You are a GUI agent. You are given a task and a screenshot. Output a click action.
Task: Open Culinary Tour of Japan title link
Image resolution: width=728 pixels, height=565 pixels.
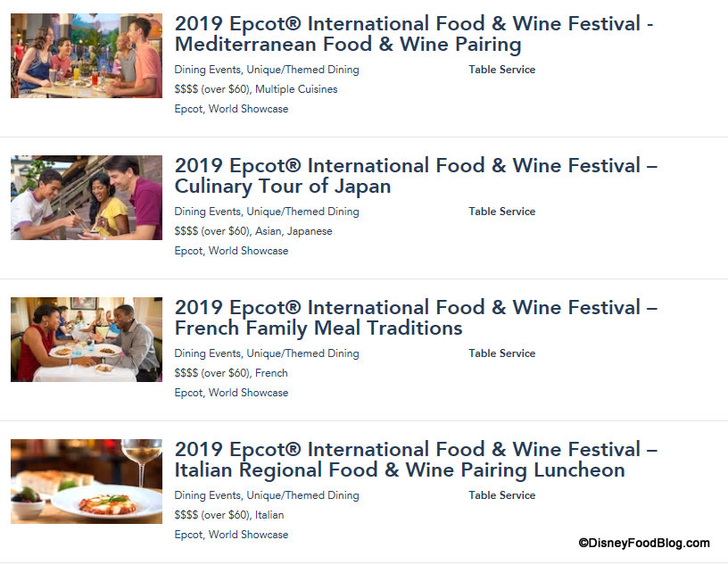click(x=416, y=176)
